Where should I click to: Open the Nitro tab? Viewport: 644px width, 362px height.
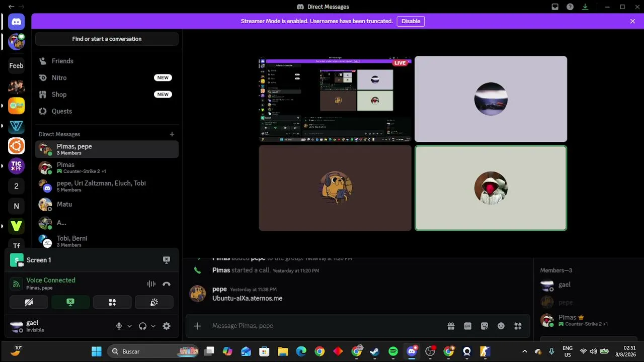pos(107,78)
